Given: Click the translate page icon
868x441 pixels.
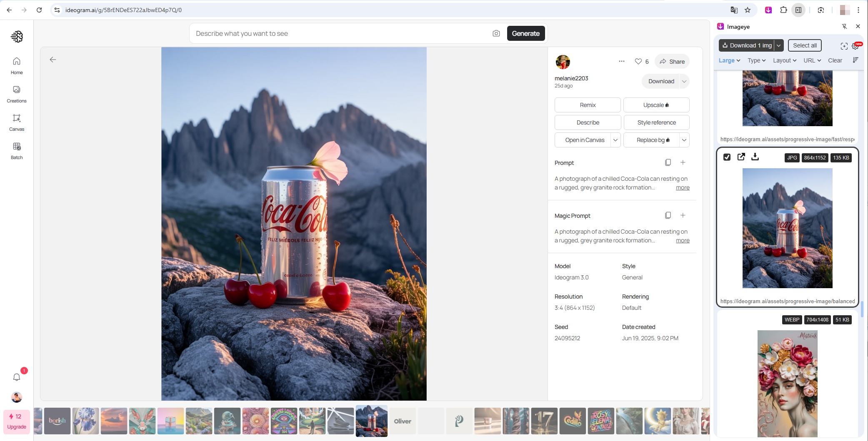Looking at the screenshot, I should tap(734, 10).
